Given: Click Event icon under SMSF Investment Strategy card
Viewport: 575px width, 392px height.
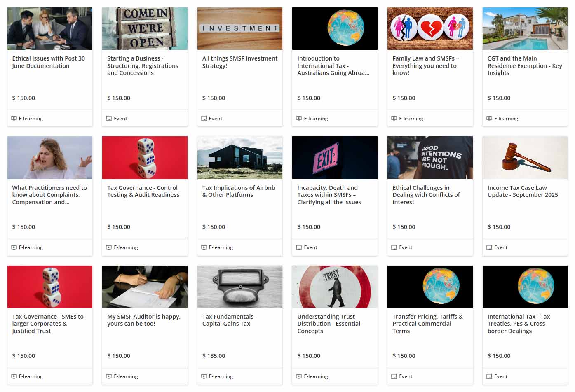Looking at the screenshot, I should pos(204,119).
